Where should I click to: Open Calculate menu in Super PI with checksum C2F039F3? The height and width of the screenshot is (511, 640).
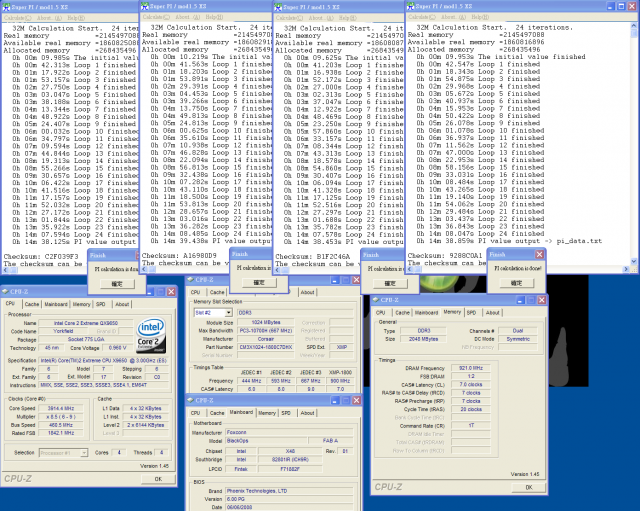18,18
